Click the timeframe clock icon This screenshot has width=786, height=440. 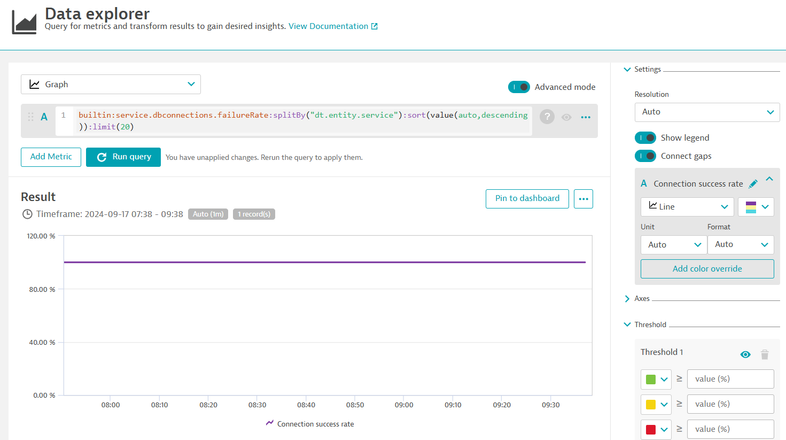point(27,214)
